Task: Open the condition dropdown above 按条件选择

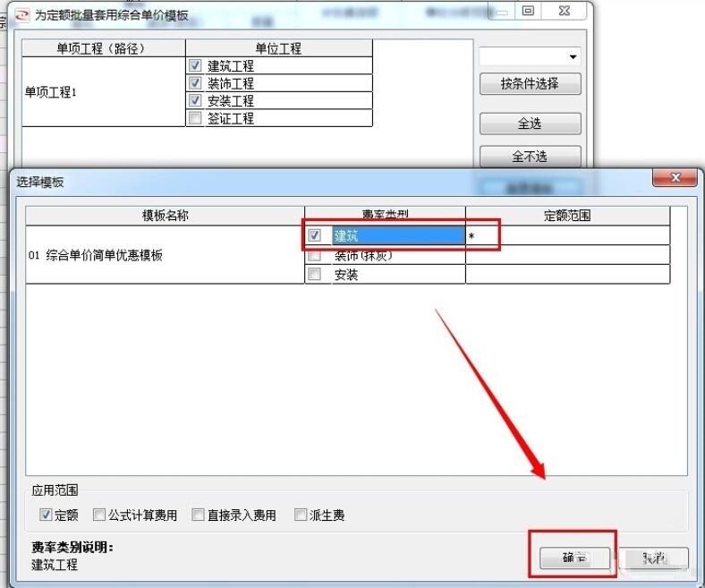Action: pos(573,56)
